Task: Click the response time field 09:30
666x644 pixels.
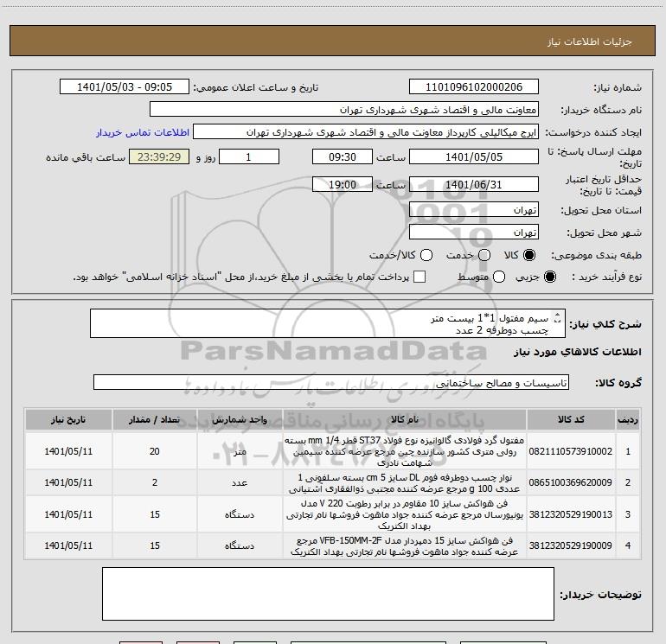Action: [343, 157]
